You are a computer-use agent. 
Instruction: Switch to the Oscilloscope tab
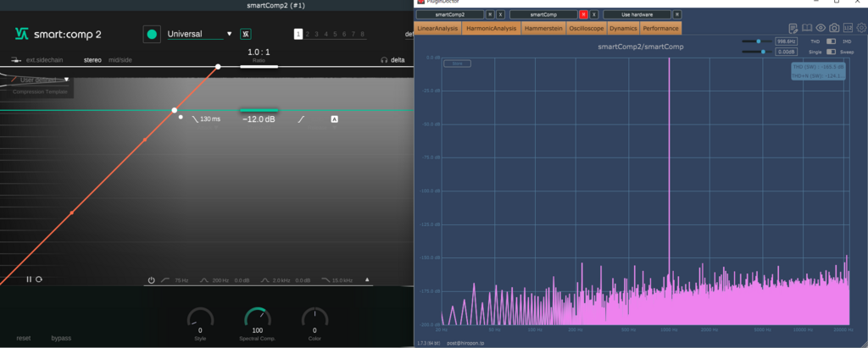pos(587,28)
